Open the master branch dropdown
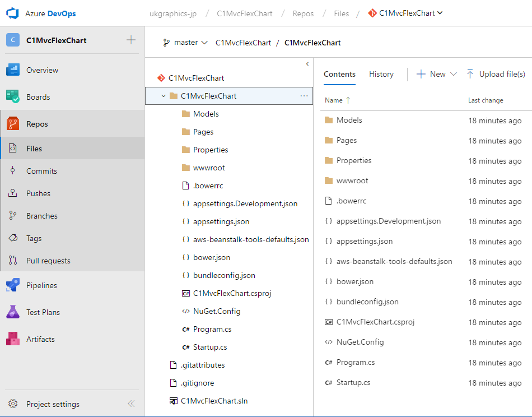Viewport: 532px width, 417px height. pos(185,43)
